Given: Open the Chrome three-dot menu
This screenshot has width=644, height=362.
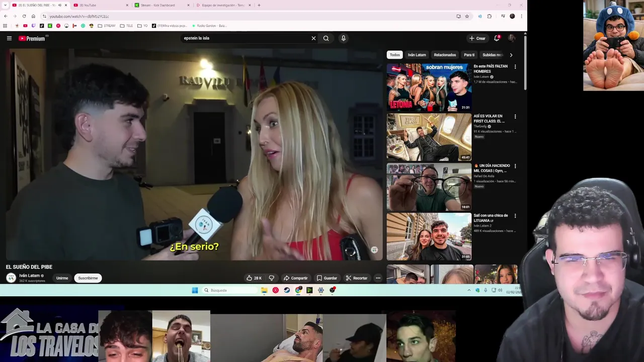Looking at the screenshot, I should tap(521, 16).
